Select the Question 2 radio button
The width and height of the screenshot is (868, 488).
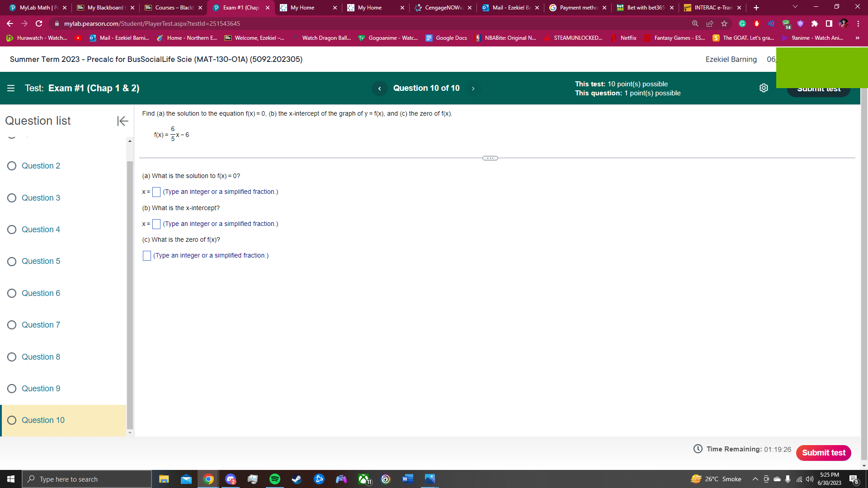click(x=11, y=166)
